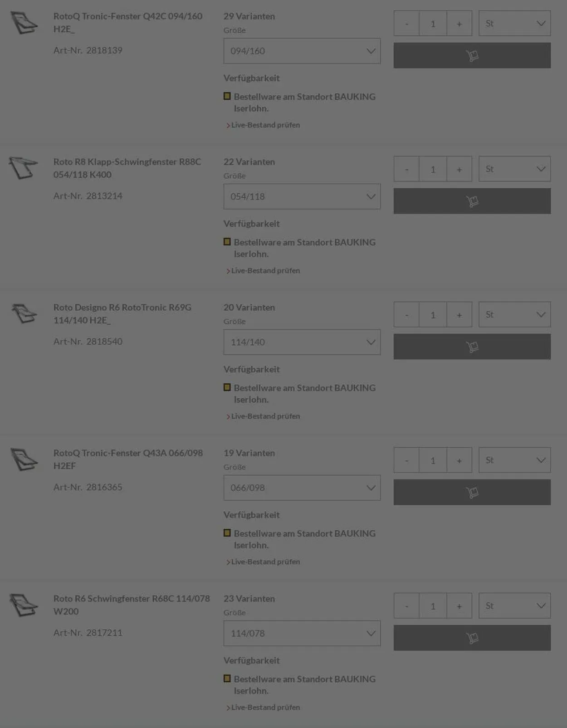Increase quantity for RotoQ Tronic Q43A

[459, 460]
